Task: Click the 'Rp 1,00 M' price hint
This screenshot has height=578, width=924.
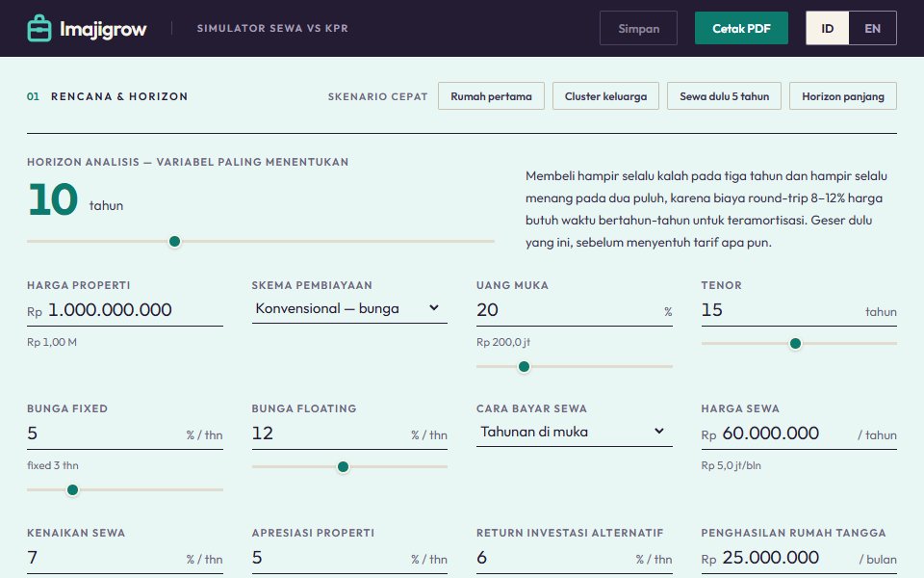Action: click(52, 342)
